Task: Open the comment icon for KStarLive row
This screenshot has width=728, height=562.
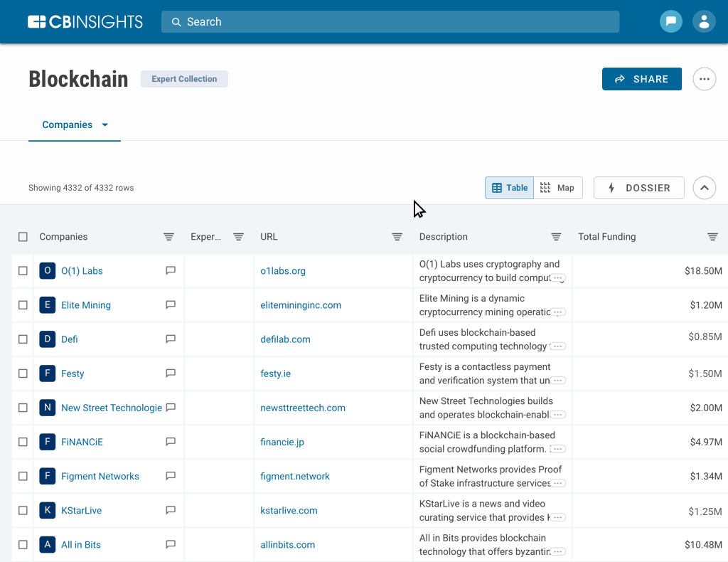Action: coord(171,510)
